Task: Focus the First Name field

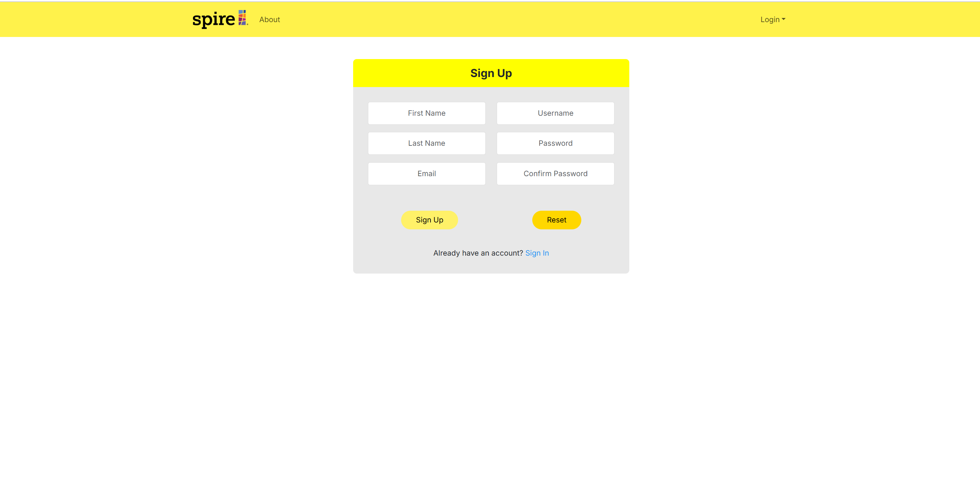Action: [x=426, y=113]
